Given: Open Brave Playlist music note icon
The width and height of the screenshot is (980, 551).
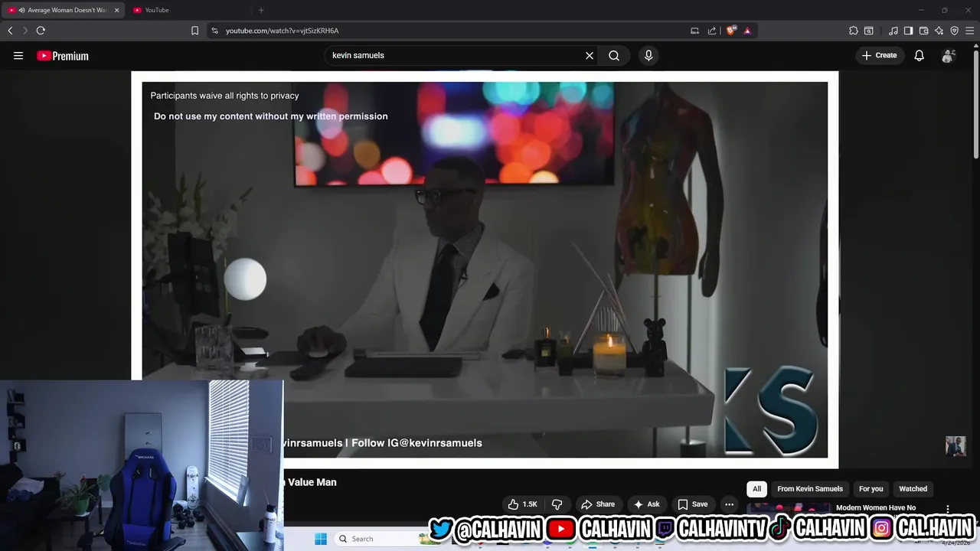Looking at the screenshot, I should coord(893,31).
